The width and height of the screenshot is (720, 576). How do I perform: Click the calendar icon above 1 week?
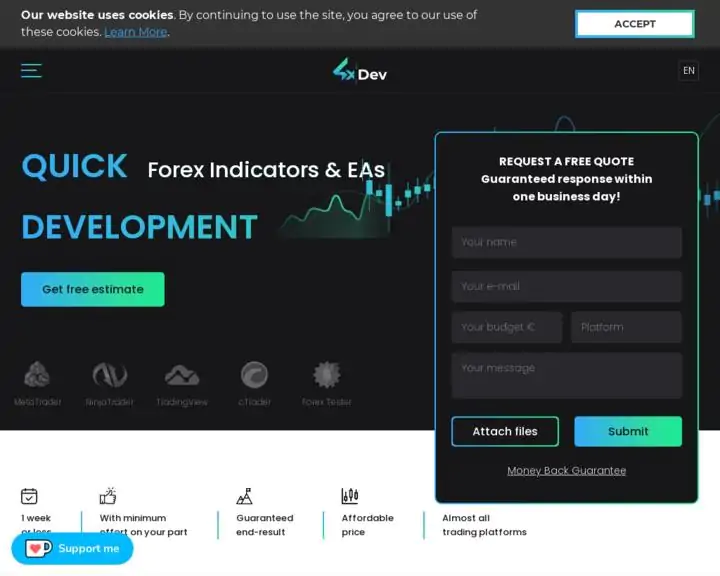[x=30, y=496]
